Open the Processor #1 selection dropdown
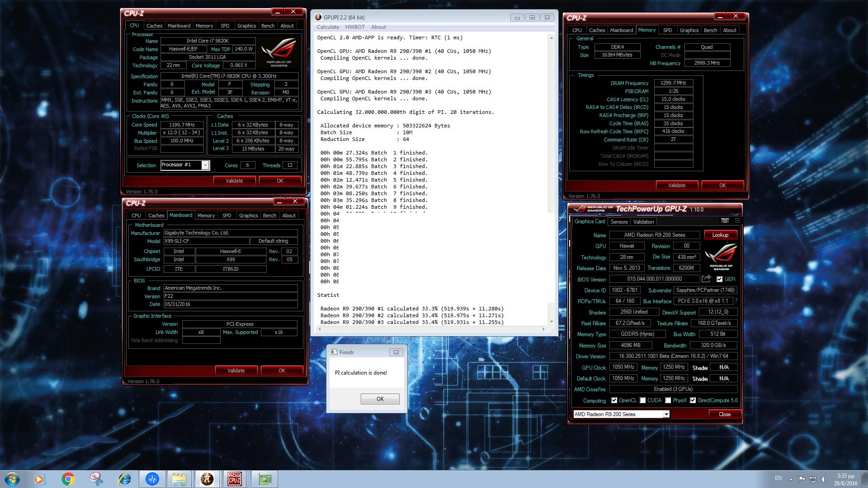This screenshot has width=868, height=488. point(205,165)
